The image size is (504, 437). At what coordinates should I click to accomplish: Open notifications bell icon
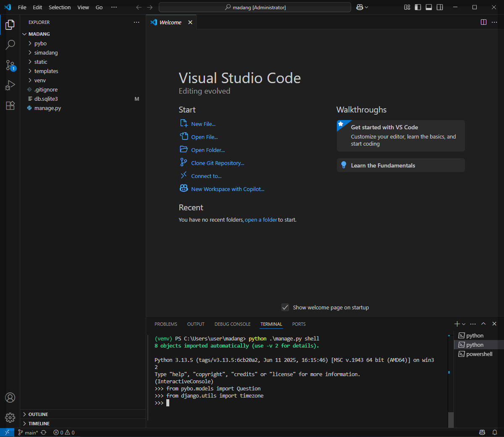click(495, 432)
